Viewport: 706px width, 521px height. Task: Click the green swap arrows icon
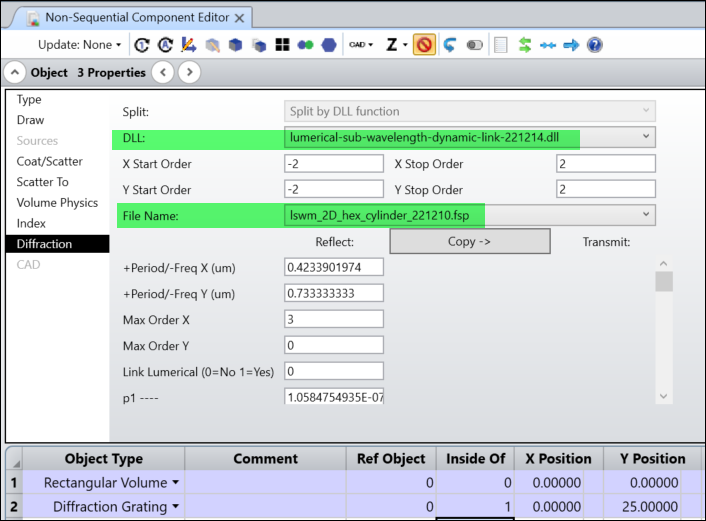[524, 45]
